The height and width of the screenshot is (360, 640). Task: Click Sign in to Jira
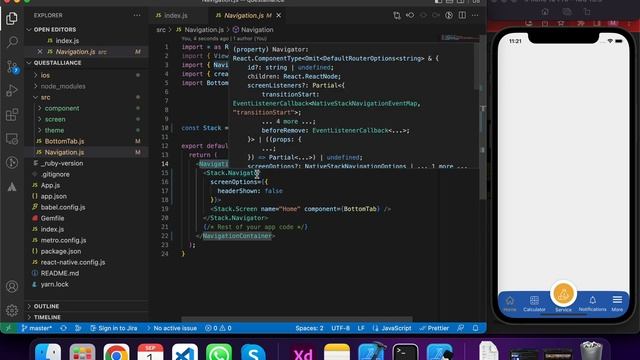[x=114, y=328]
